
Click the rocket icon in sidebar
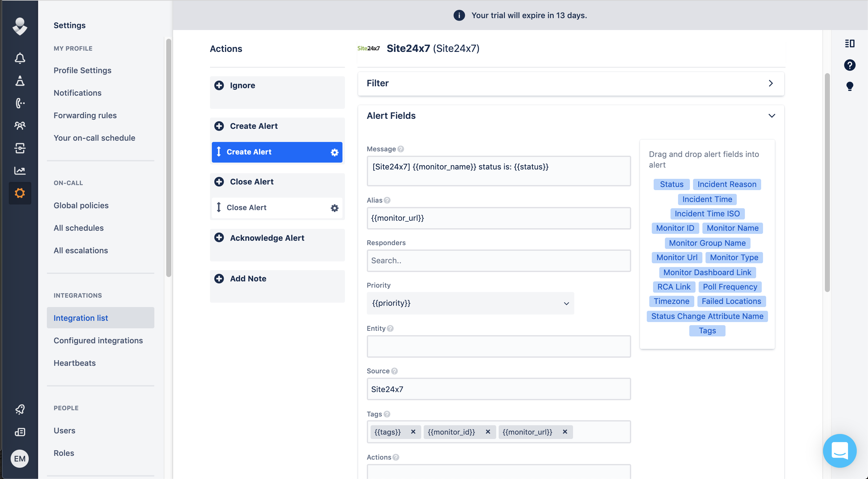coord(20,409)
